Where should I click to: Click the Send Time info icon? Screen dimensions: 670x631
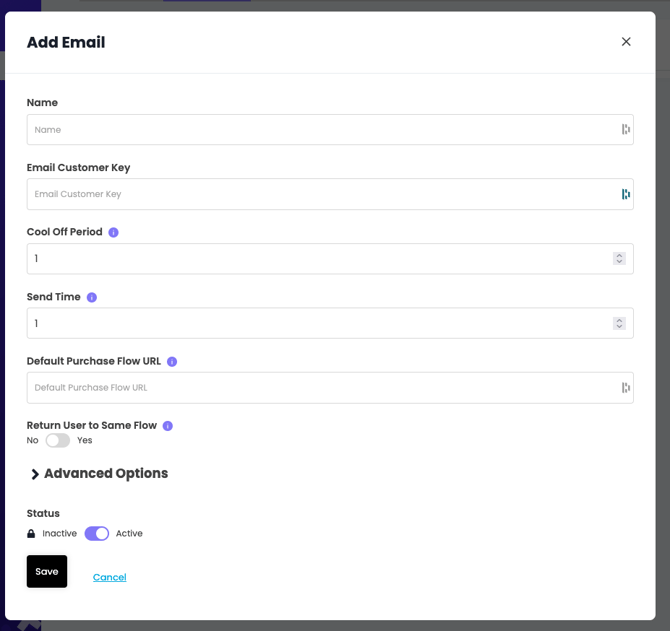click(x=92, y=298)
